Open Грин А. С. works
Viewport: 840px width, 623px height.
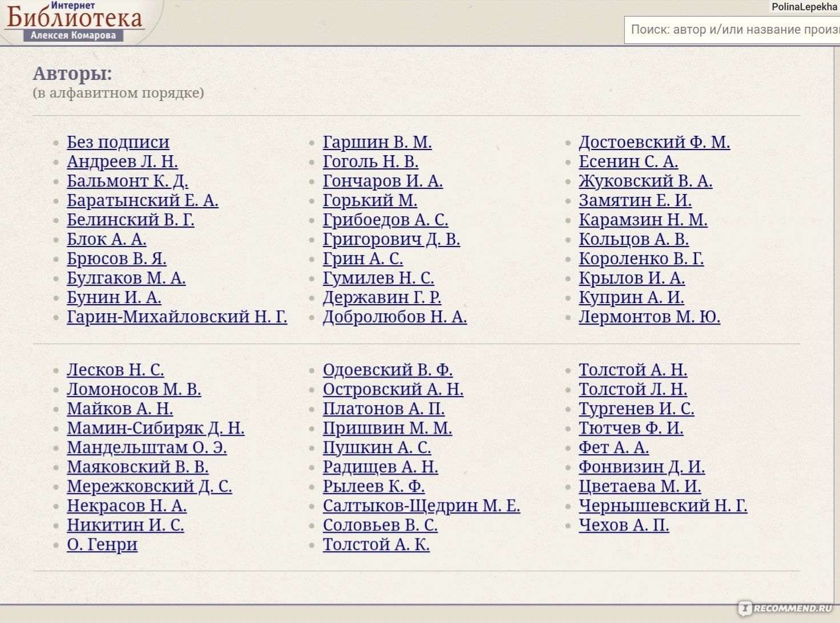click(363, 258)
